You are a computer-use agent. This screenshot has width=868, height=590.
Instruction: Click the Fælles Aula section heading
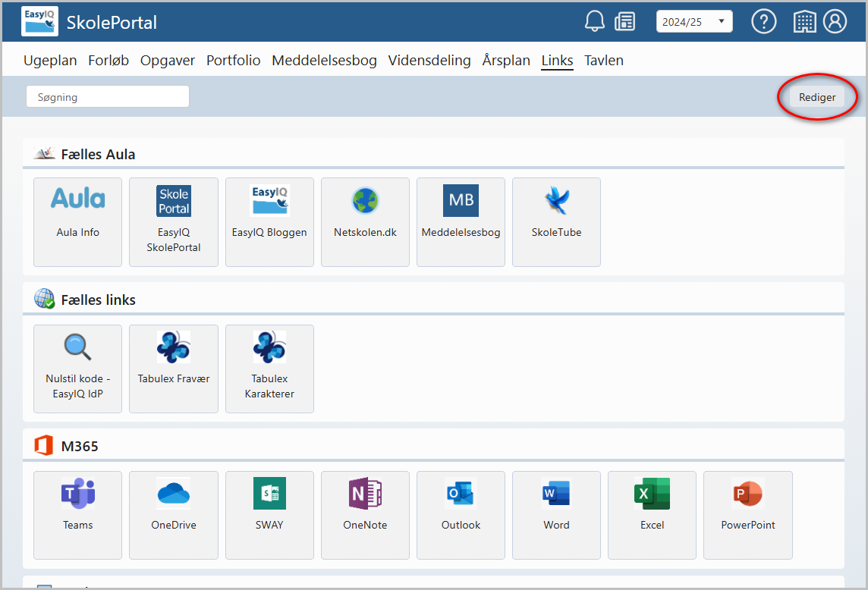click(98, 155)
